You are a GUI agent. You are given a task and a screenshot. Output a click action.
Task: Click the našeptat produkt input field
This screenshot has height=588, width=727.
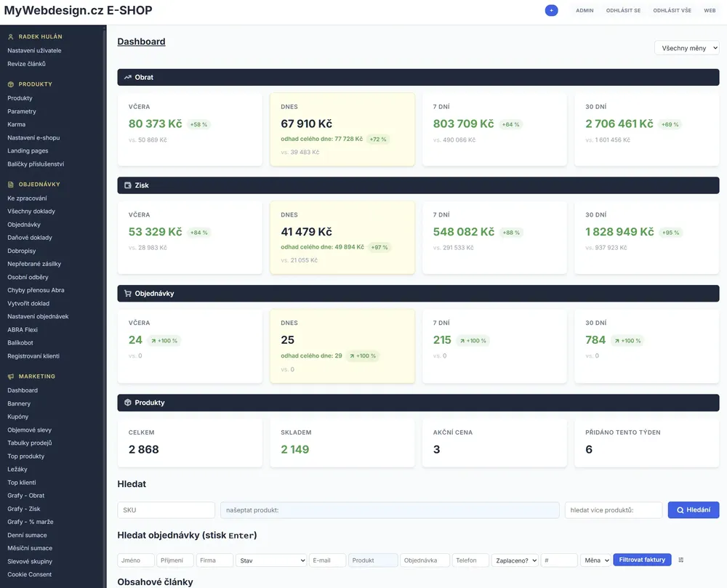[x=390, y=510]
